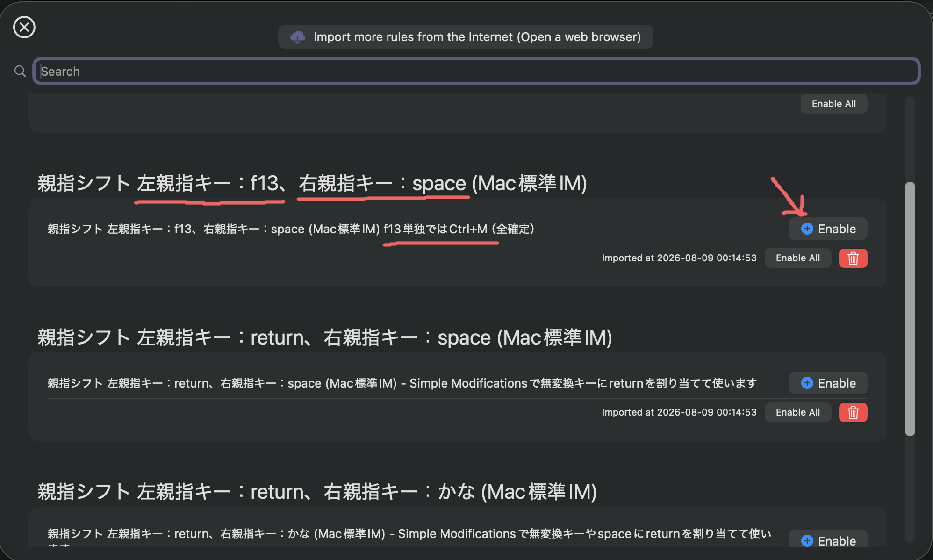Close the rule import dialog
Screen dimensions: 933x560
[24, 27]
